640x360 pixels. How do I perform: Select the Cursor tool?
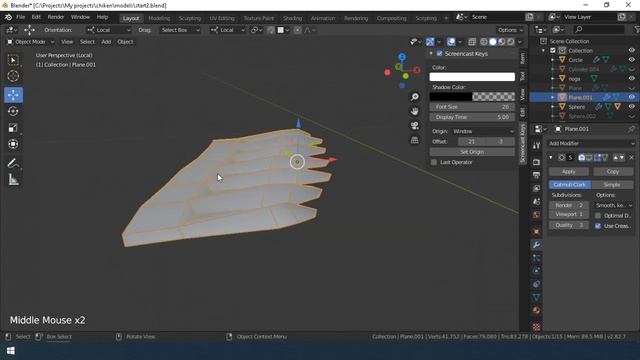[x=13, y=76]
